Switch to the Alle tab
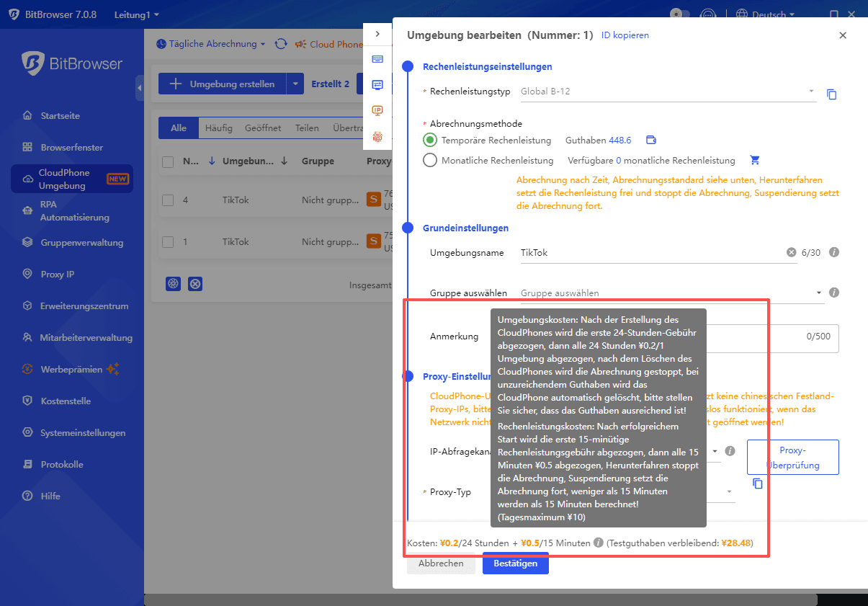The image size is (868, 606). click(179, 128)
